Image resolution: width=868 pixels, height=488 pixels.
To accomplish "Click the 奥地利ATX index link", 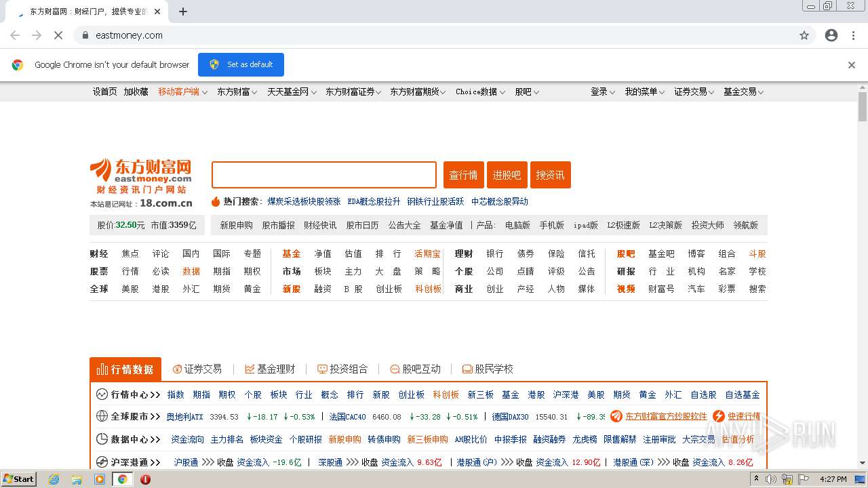I will (184, 417).
